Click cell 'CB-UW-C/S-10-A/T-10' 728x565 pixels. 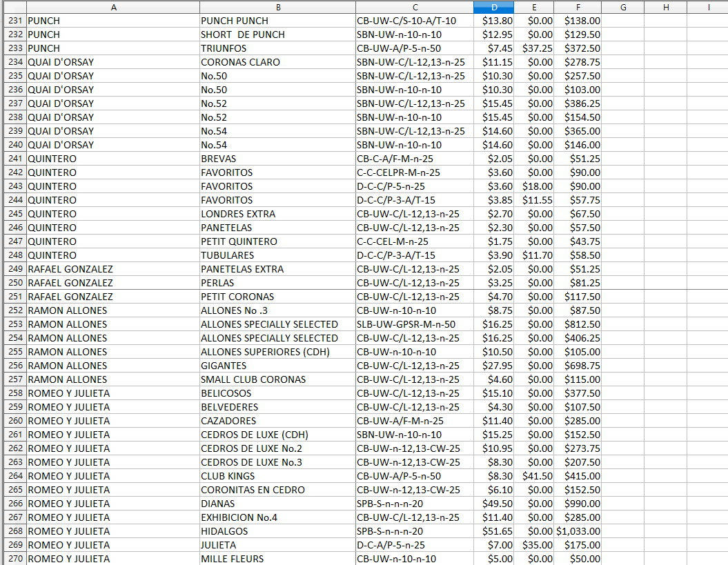coord(415,21)
